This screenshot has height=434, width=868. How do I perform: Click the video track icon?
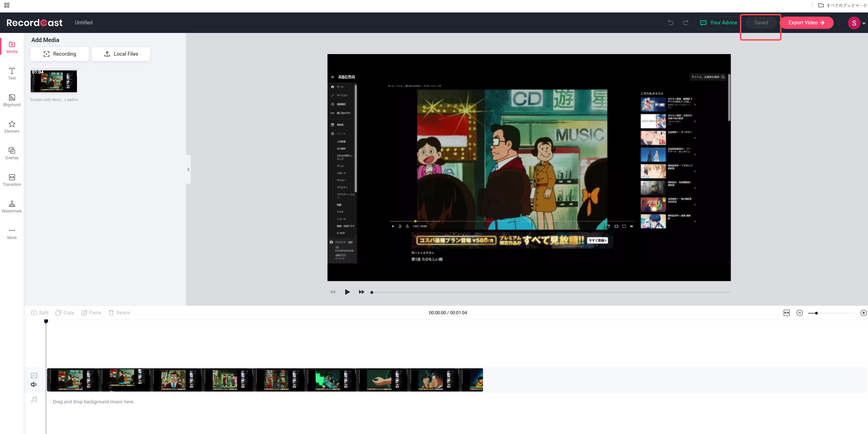click(x=34, y=376)
